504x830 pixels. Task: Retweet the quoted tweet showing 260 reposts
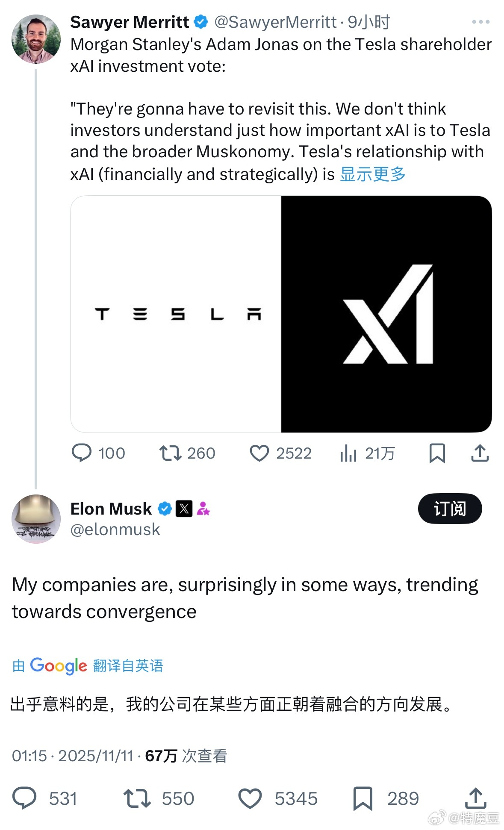171,453
